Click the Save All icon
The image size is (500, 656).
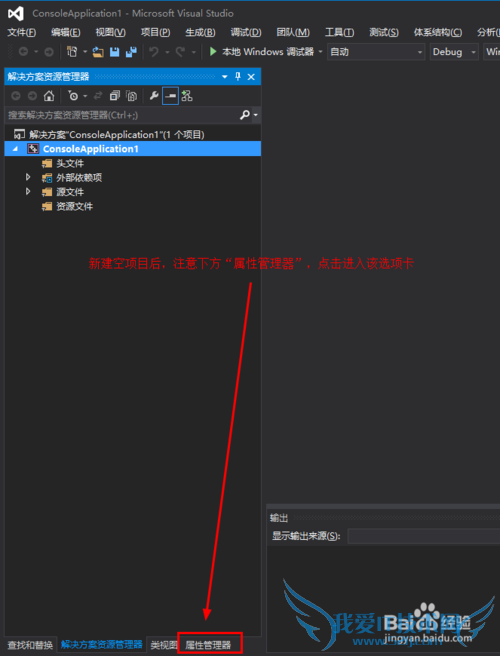click(131, 52)
